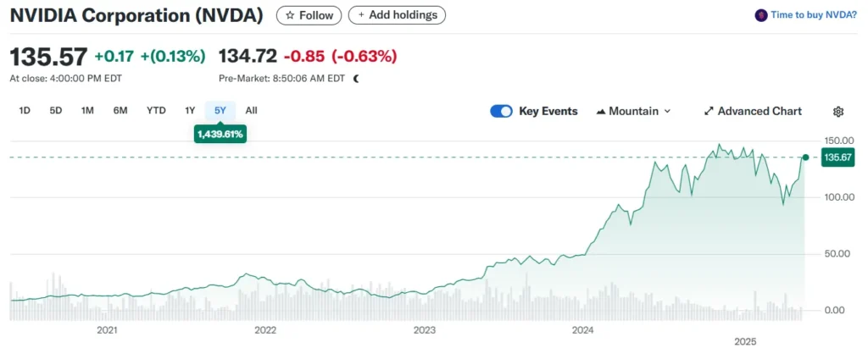Click Add holdings button
868x359 pixels.
397,15
